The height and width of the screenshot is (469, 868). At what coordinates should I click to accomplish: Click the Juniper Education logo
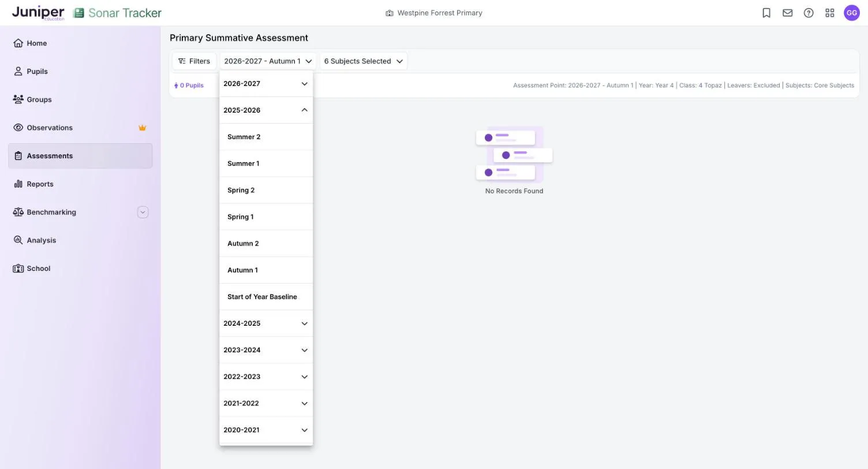pos(38,13)
